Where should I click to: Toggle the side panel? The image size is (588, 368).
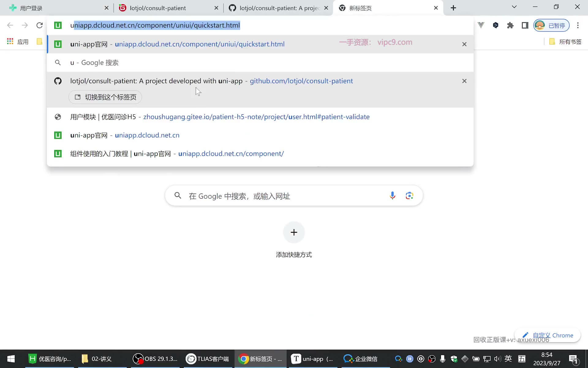pos(525,25)
